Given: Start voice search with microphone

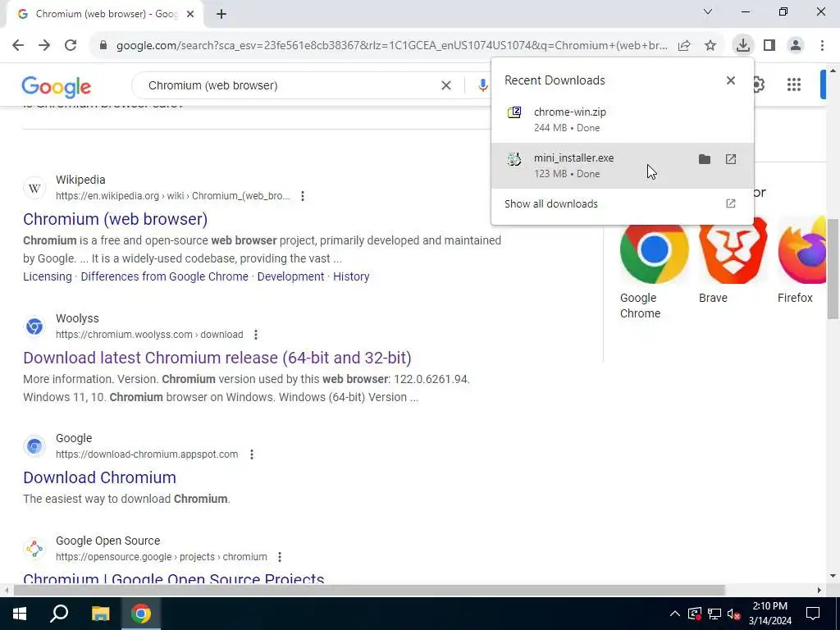Looking at the screenshot, I should [482, 85].
